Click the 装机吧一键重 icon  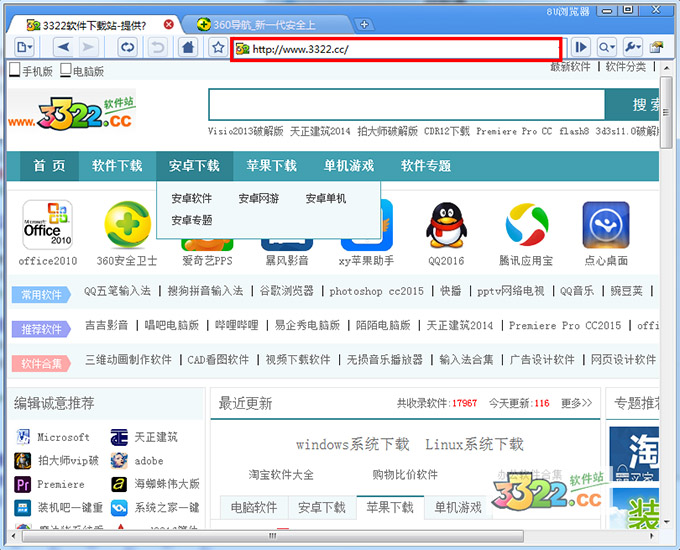pyautogui.click(x=23, y=507)
